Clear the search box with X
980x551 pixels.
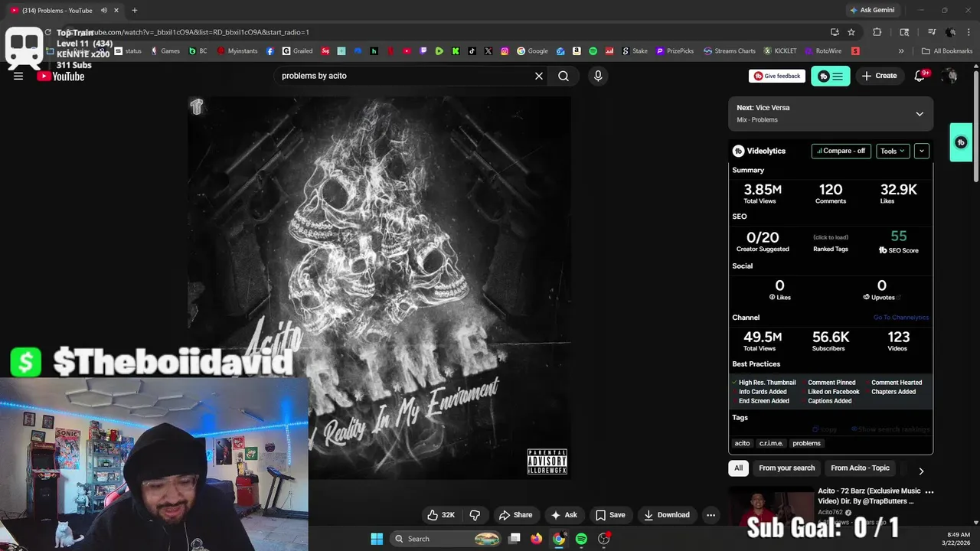tap(539, 76)
